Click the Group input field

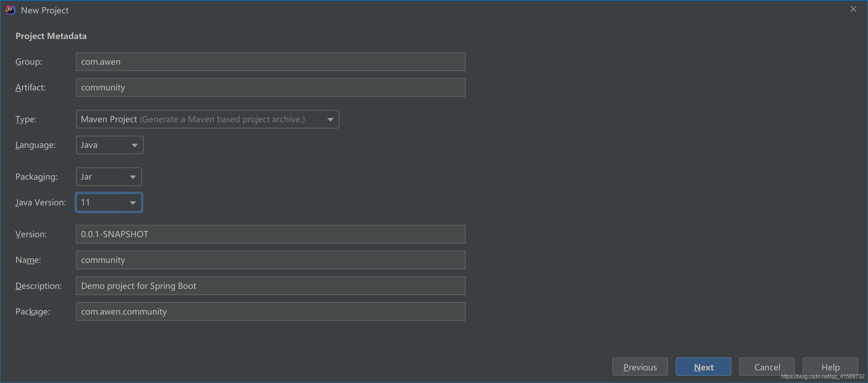pos(271,62)
